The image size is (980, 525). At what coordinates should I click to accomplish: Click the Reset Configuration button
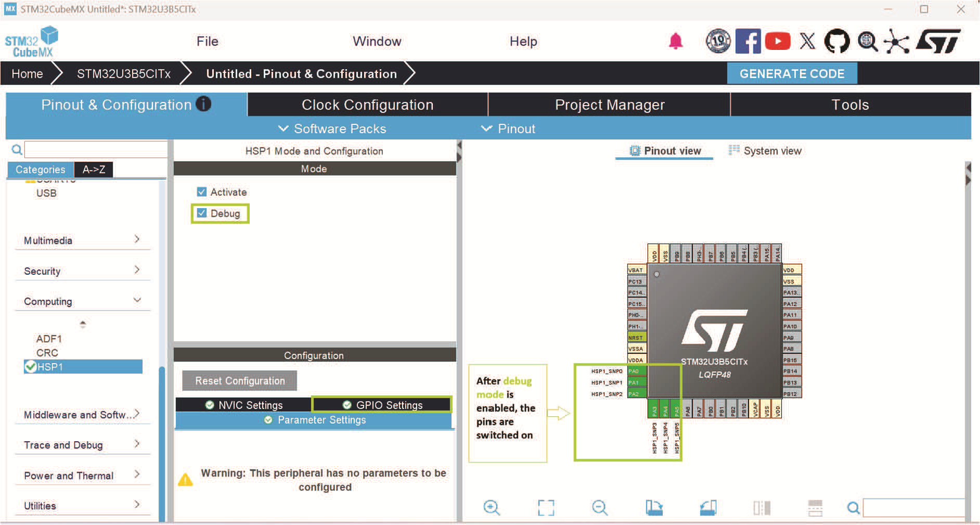240,380
